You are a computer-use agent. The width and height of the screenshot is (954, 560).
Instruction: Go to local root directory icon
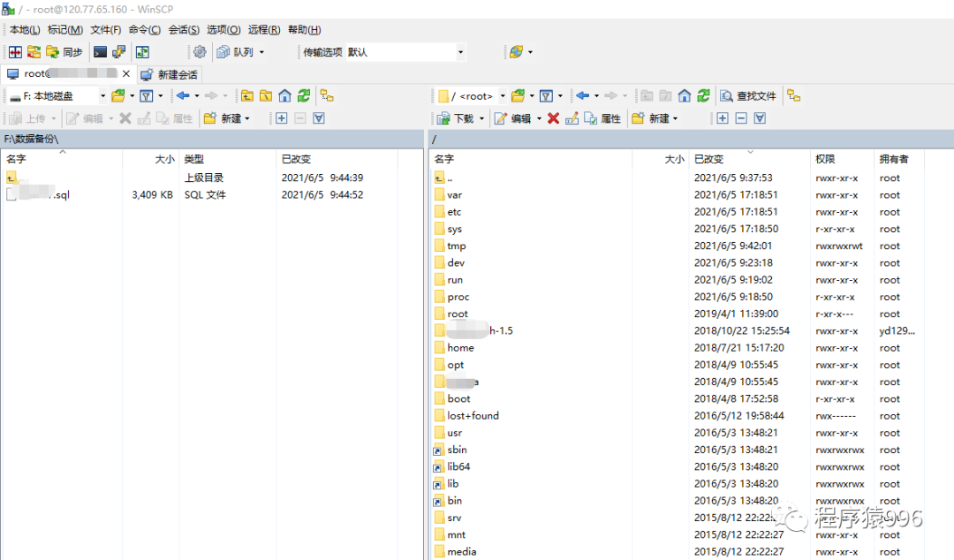266,95
